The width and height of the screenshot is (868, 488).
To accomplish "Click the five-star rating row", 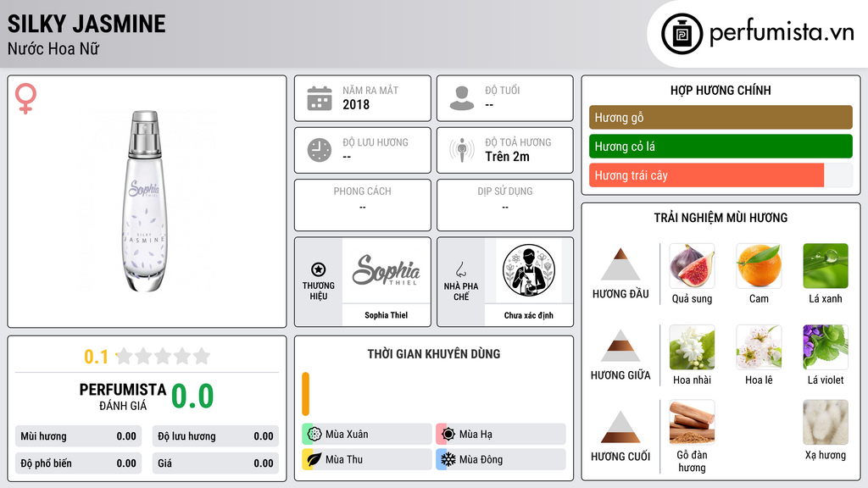I will click(163, 356).
